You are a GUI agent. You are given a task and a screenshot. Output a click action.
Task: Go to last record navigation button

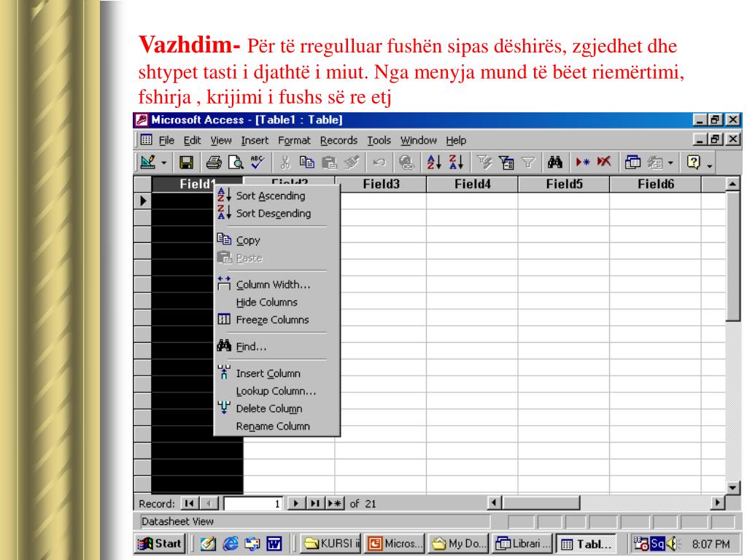tap(314, 503)
